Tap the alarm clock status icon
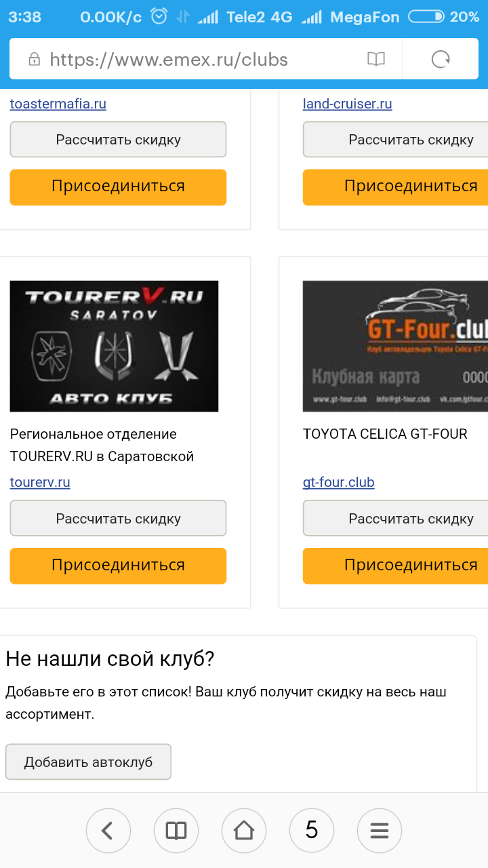Viewport: 488px width, 868px height. click(159, 17)
